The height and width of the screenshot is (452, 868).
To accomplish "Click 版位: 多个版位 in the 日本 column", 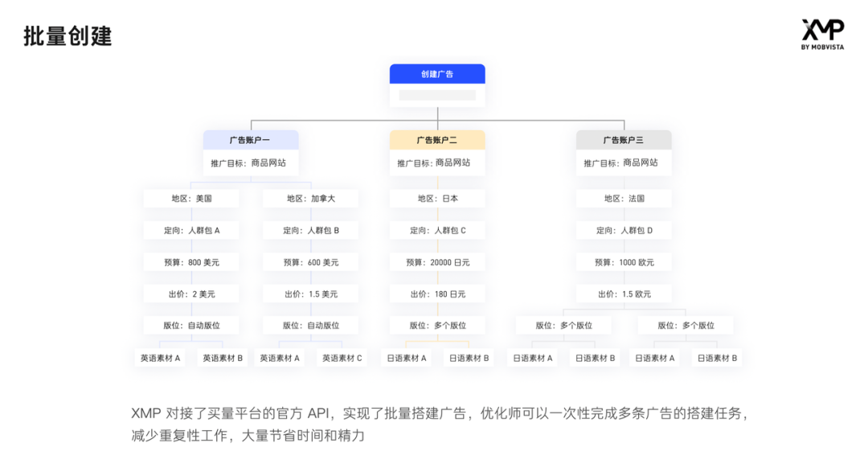I will click(x=437, y=326).
